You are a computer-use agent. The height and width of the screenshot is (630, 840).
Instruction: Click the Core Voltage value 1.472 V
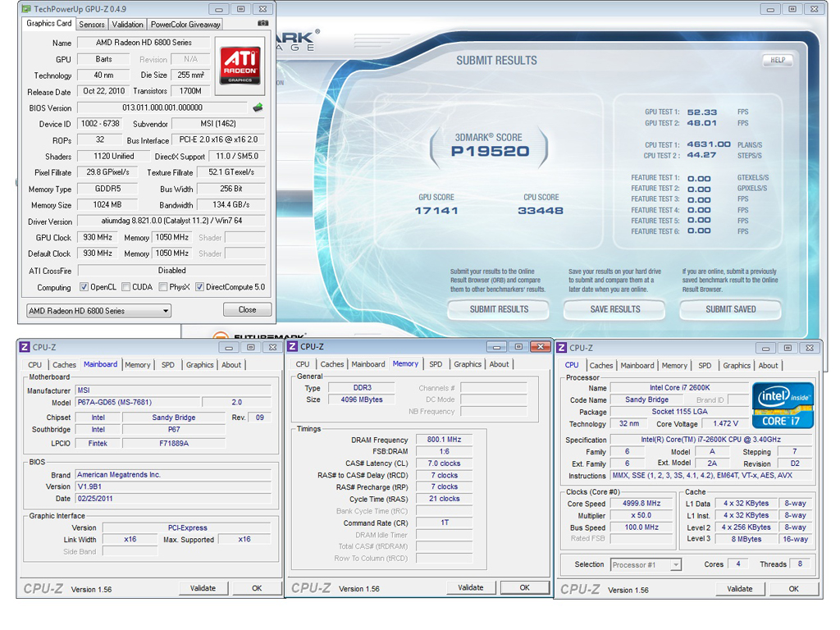point(725,423)
